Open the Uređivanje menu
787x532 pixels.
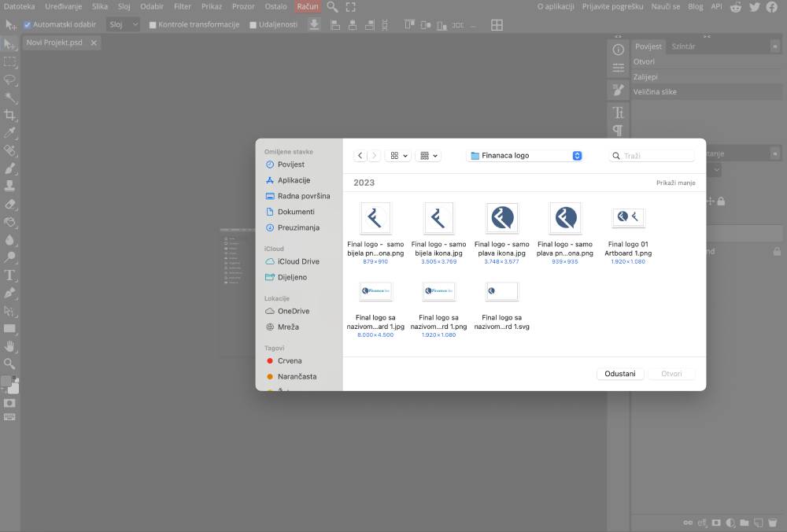click(63, 6)
